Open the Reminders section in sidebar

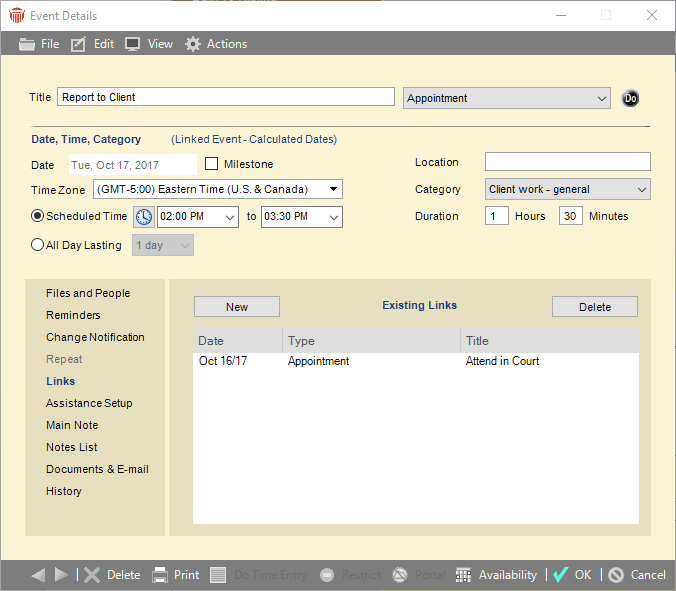click(x=73, y=315)
